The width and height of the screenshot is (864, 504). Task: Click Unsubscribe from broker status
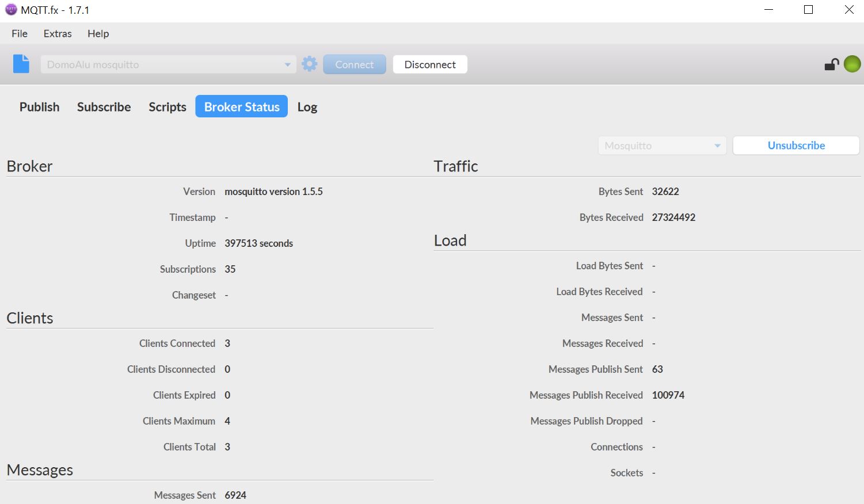[796, 146]
